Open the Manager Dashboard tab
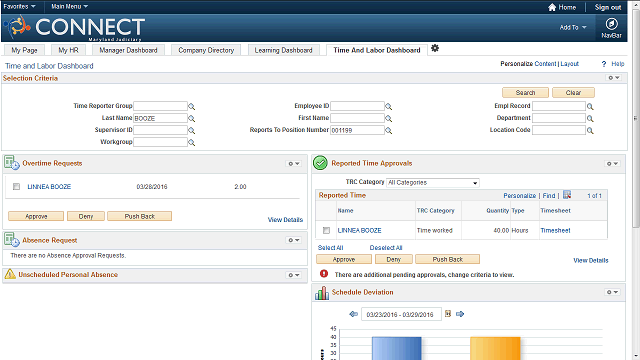 coord(128,50)
